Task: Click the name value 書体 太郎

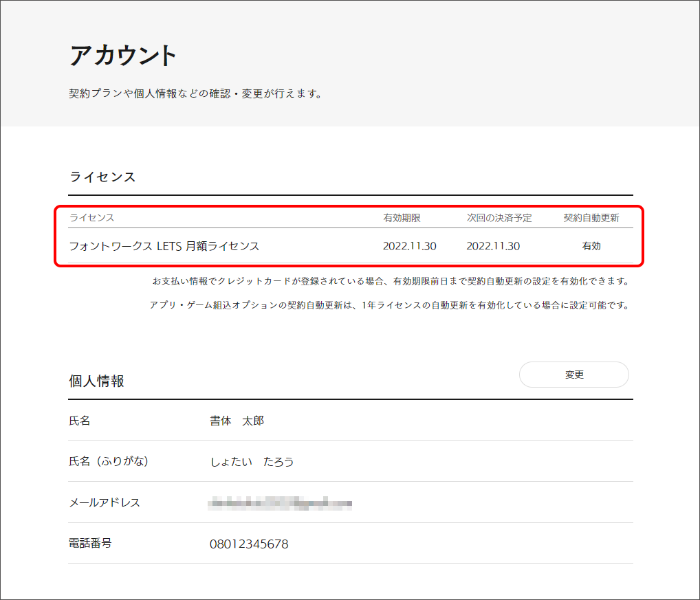Action: [x=237, y=421]
